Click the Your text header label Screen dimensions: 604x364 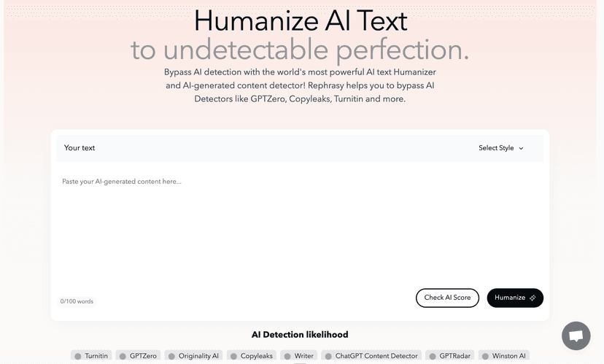(x=80, y=148)
